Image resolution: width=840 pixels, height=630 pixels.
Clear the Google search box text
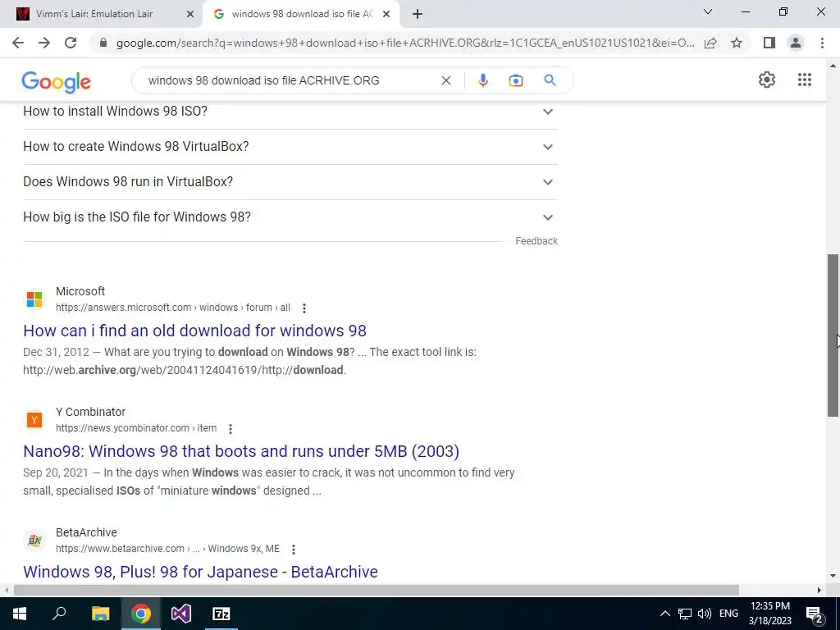445,80
